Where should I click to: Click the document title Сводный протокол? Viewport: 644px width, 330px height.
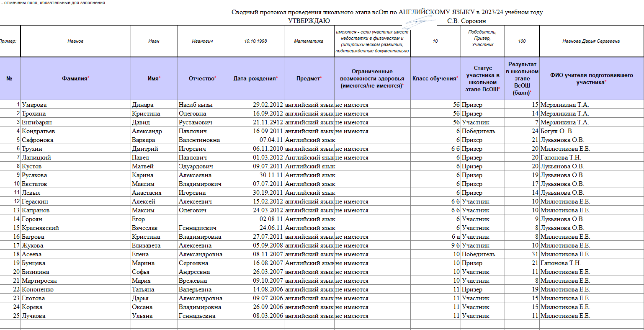tap(387, 12)
